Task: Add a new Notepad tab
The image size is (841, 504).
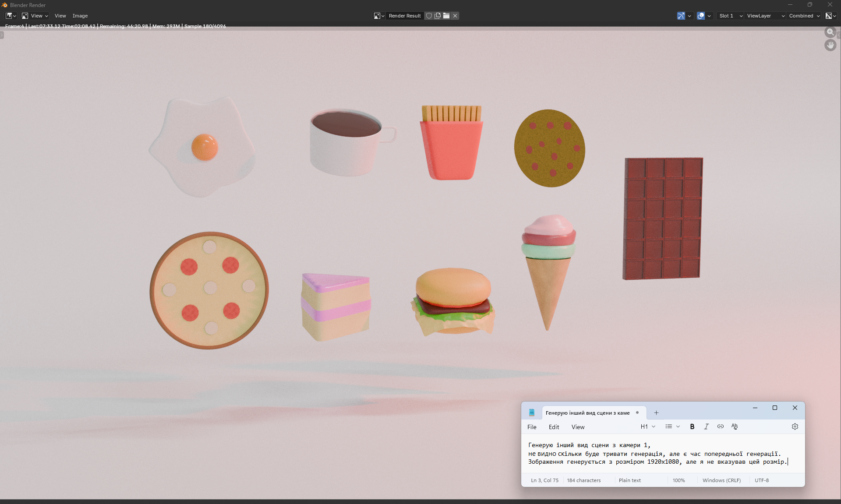Action: pos(656,412)
